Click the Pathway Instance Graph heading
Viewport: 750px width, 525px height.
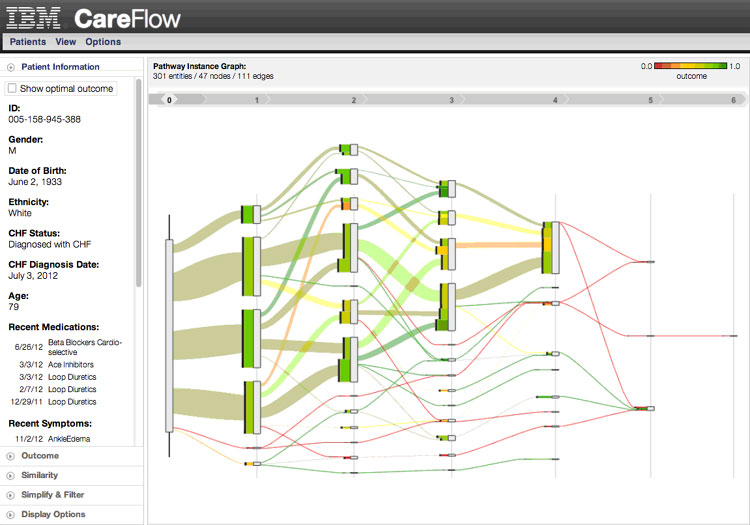tap(199, 66)
